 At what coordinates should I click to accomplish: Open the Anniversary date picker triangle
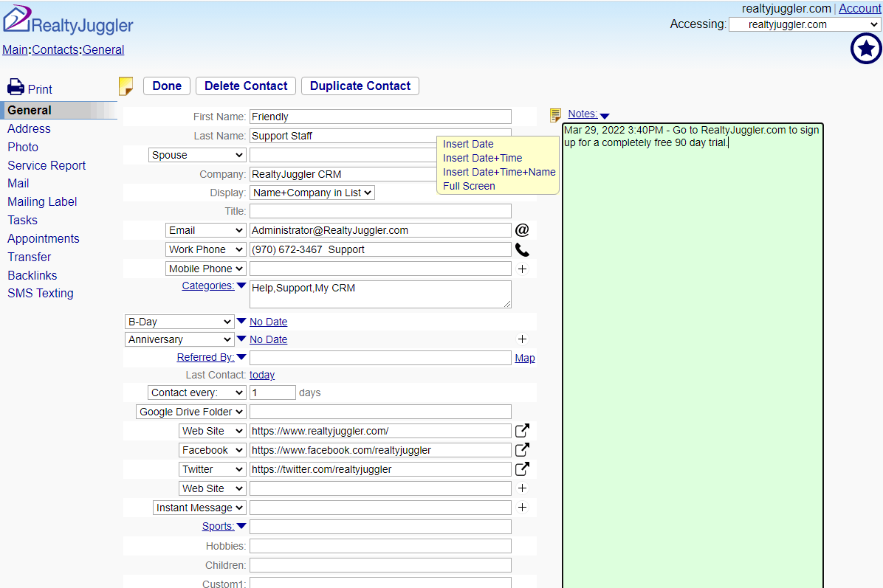pos(241,339)
